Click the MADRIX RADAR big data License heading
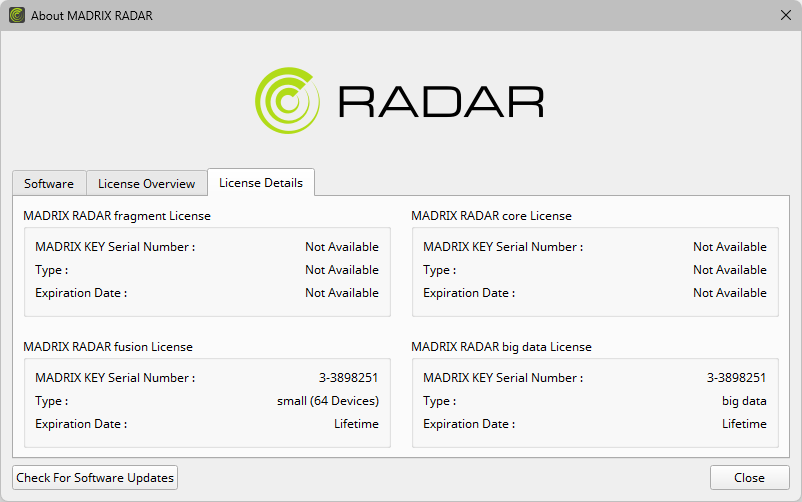 tap(501, 347)
